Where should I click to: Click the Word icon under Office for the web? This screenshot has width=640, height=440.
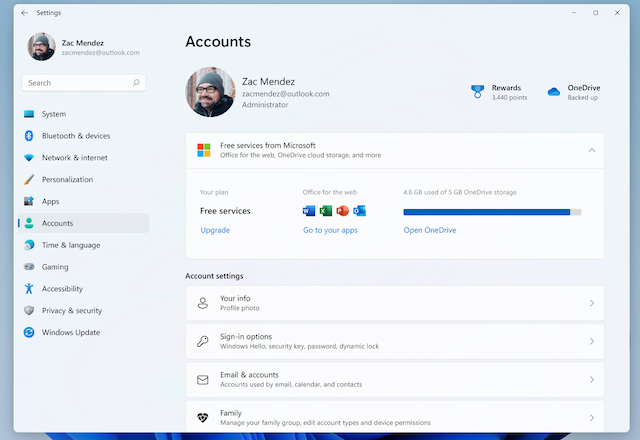pos(309,211)
